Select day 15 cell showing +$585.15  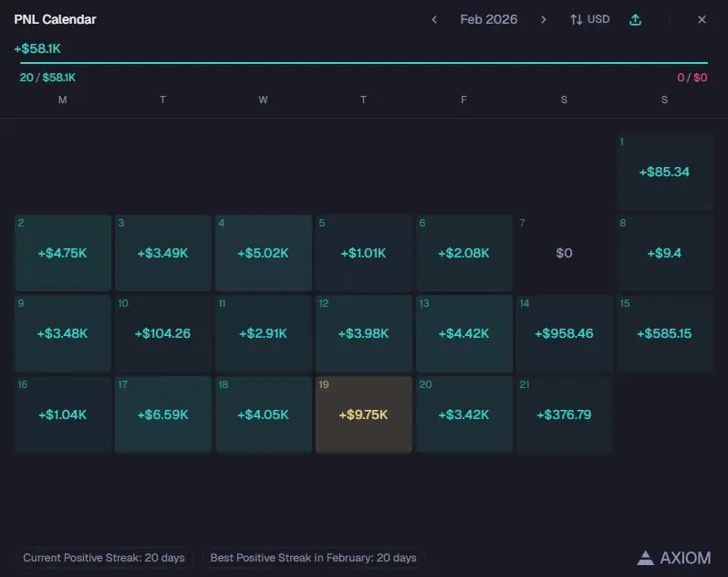pos(665,333)
